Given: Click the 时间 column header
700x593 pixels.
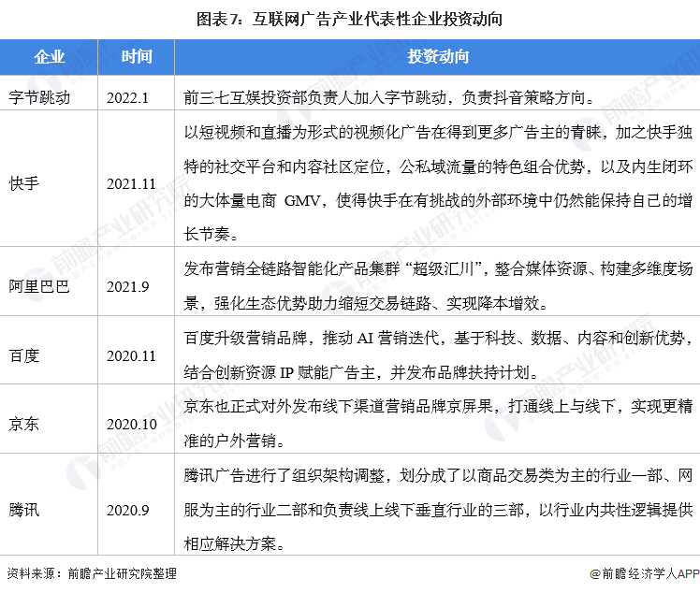Looking at the screenshot, I should coord(137,57).
